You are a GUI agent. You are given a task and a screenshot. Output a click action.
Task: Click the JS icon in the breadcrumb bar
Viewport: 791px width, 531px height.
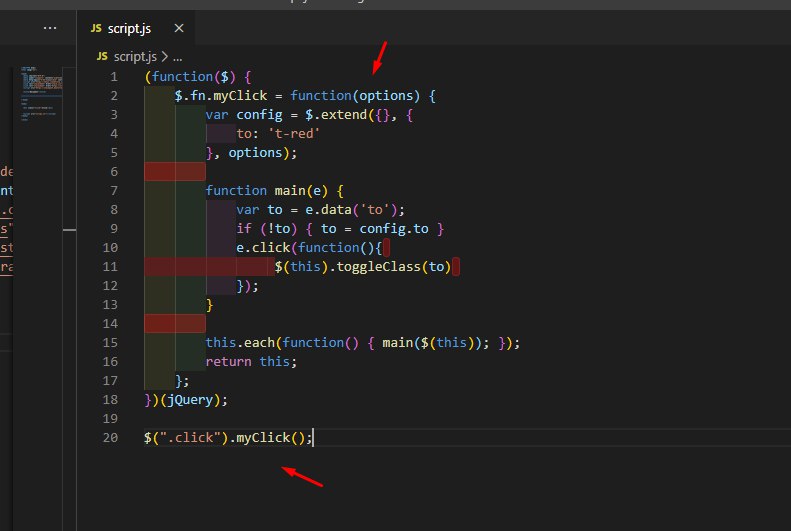[102, 56]
